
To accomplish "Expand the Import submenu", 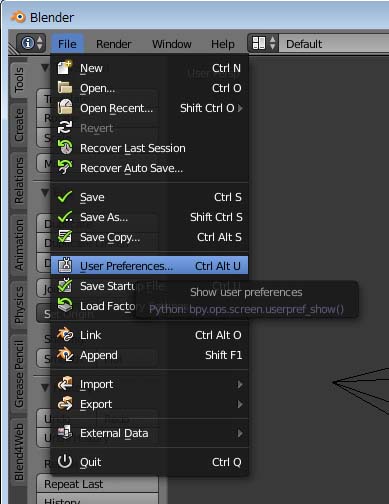I will (149, 384).
